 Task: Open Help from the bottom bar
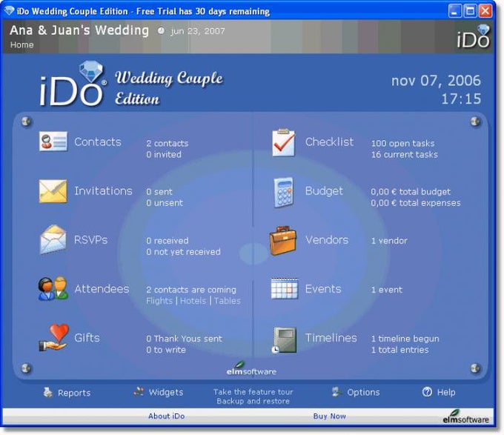point(446,392)
